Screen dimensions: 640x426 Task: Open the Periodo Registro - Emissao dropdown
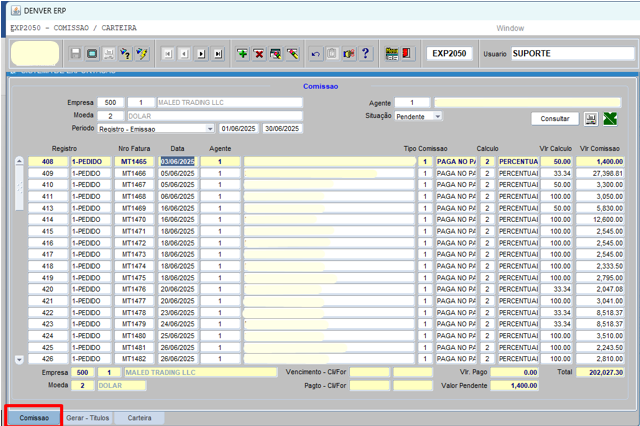click(x=210, y=129)
